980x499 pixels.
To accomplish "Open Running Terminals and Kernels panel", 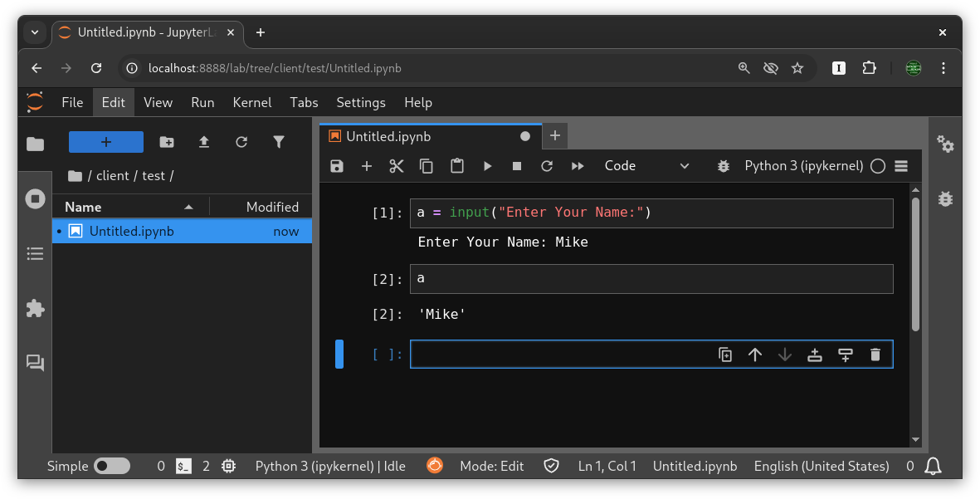I will [x=35, y=198].
